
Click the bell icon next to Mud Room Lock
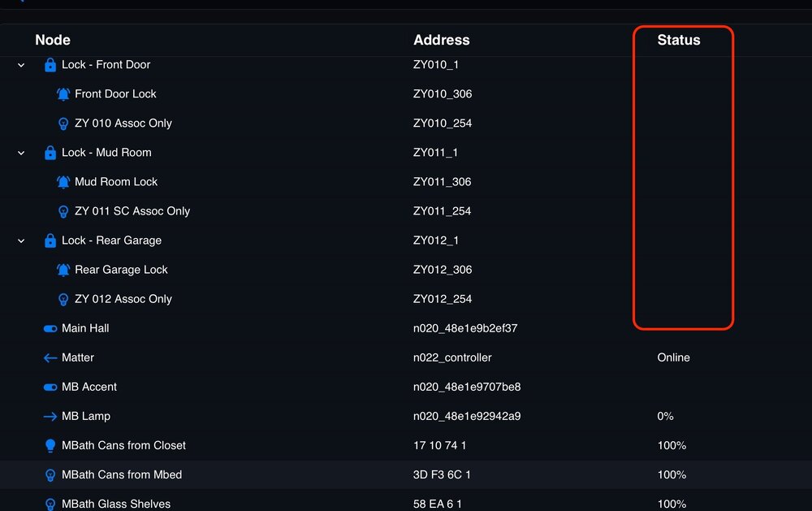63,182
